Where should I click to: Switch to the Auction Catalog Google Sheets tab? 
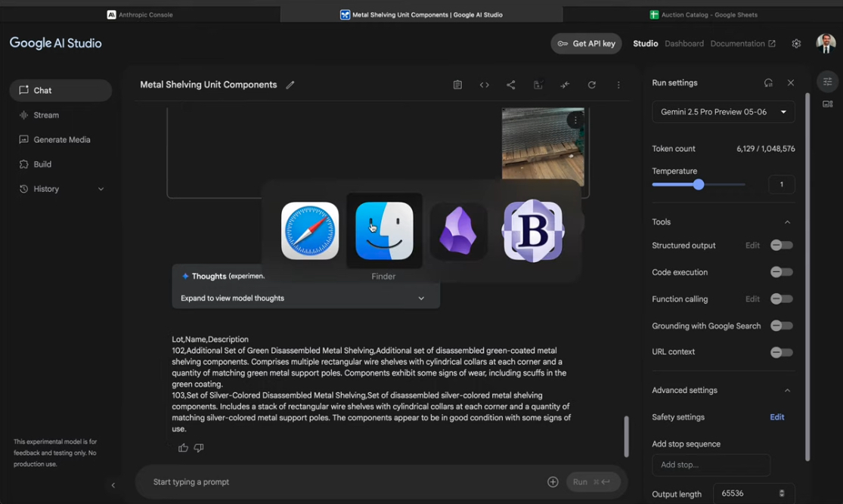tap(703, 14)
